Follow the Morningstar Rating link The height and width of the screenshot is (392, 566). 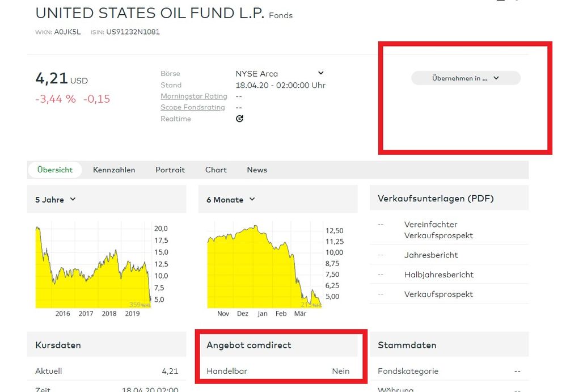point(193,96)
